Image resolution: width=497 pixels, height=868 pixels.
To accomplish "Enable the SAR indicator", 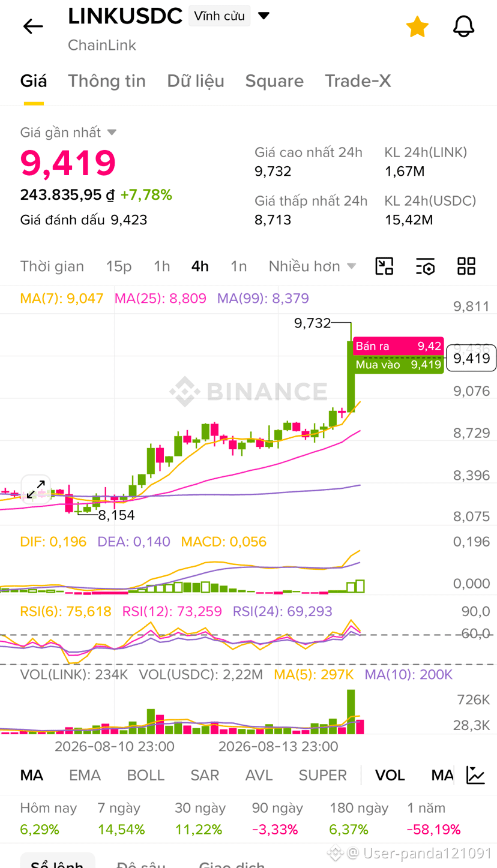I will point(205,775).
